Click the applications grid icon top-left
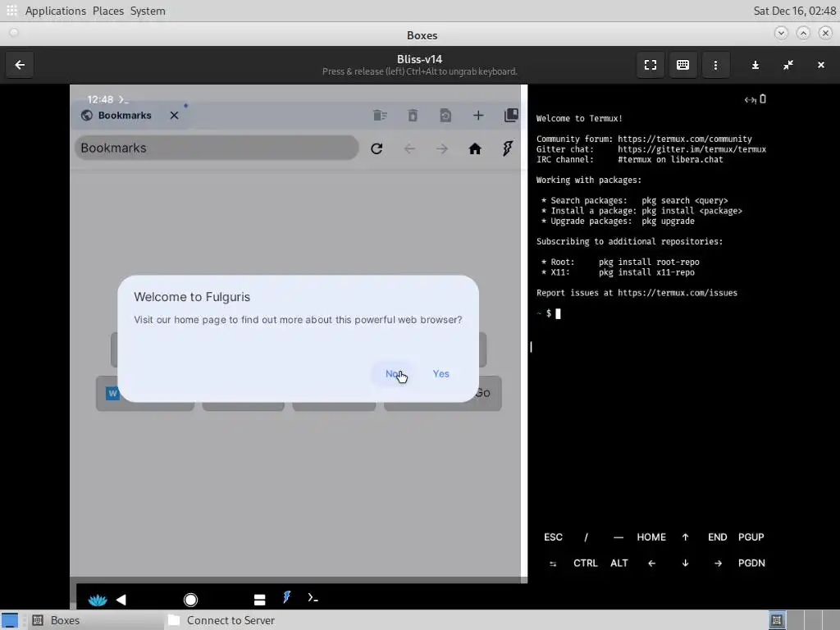The height and width of the screenshot is (630, 840). 11,11
